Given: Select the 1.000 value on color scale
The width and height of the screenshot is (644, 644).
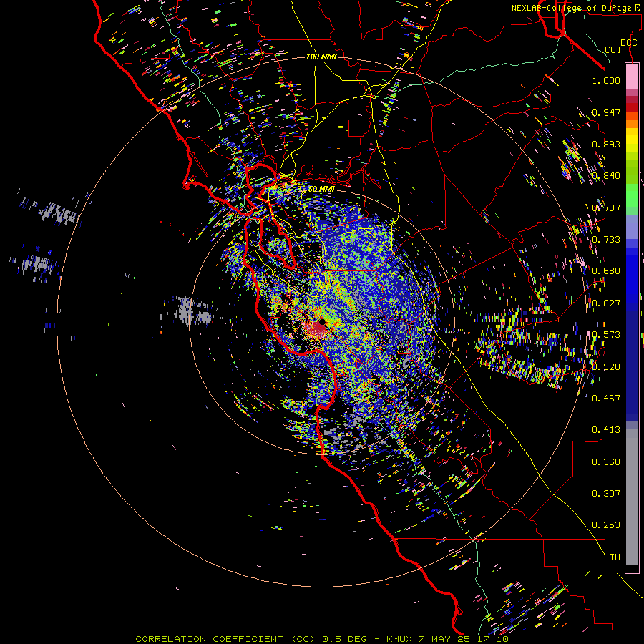Looking at the screenshot, I should pyautogui.click(x=606, y=80).
